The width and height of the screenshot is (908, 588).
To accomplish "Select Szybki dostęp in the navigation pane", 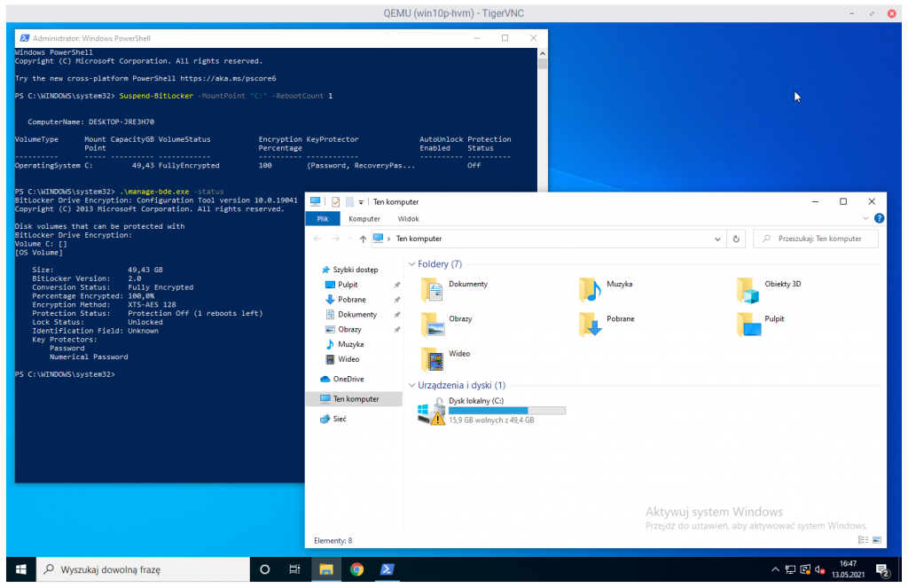I will tap(355, 270).
